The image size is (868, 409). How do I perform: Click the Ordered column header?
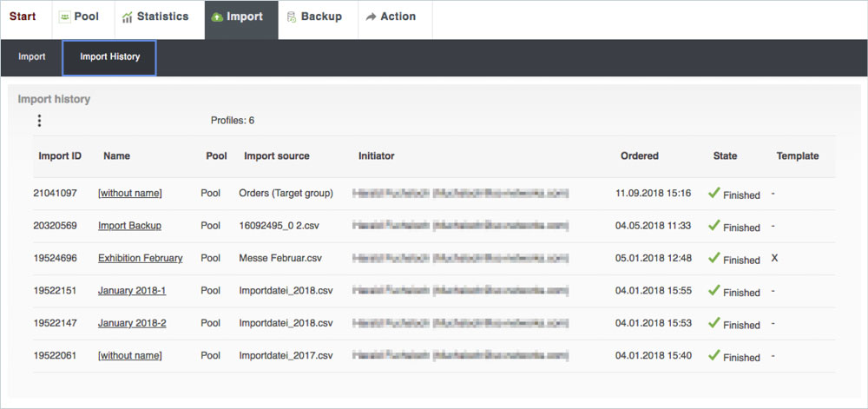click(639, 156)
